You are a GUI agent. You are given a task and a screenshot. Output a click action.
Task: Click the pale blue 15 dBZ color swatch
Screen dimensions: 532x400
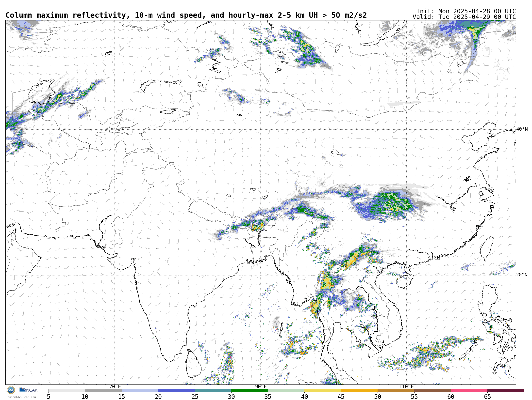pyautogui.click(x=140, y=391)
